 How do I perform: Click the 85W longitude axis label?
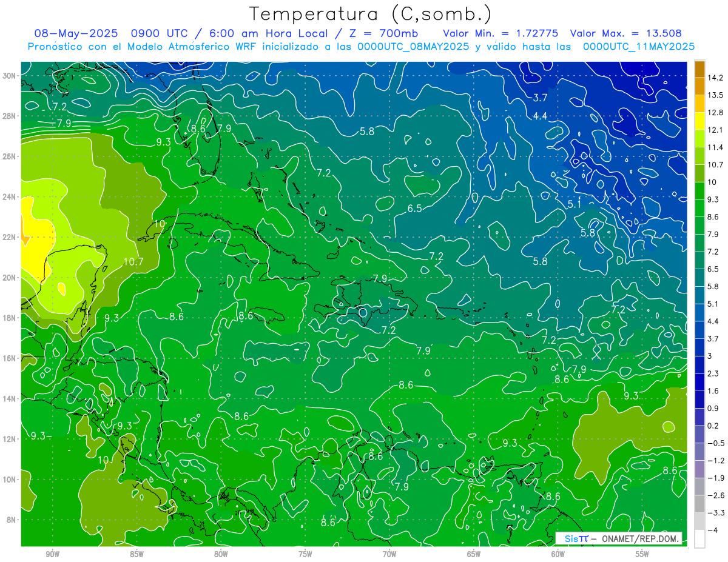click(x=136, y=554)
